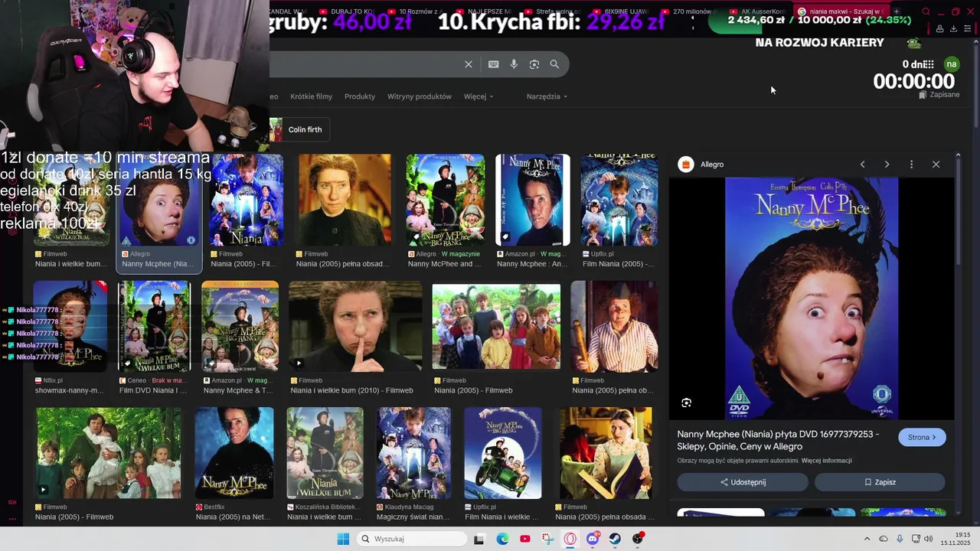Viewport: 980px width, 551px height.
Task: Click the large Nanny McPhee DVD preview image
Action: [812, 298]
